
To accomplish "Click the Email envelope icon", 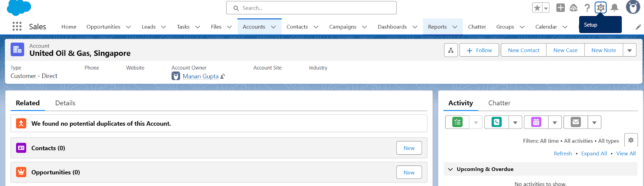I will pos(576,122).
